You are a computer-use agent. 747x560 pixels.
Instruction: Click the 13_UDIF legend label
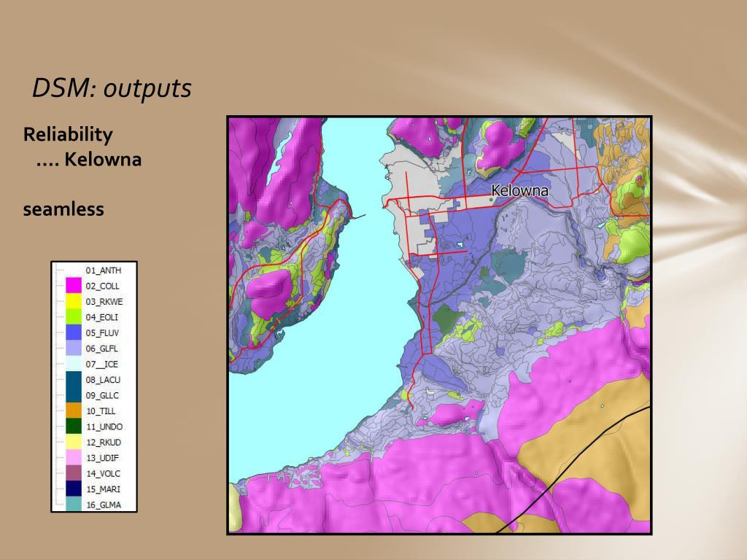(102, 458)
